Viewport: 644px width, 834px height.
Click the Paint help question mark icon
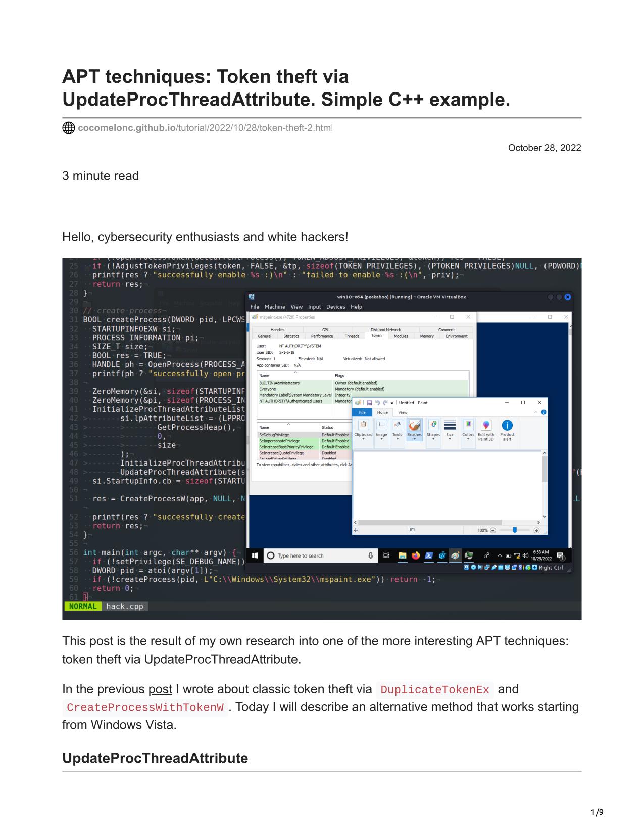pyautogui.click(x=543, y=412)
